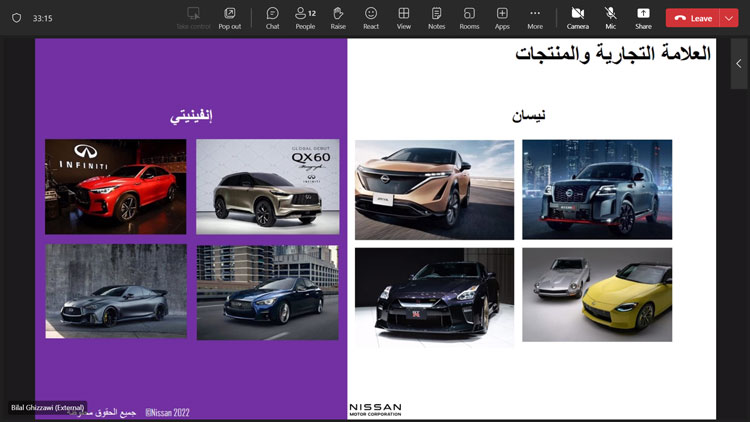The width and height of the screenshot is (750, 422).
Task: Toggle the Mic mute state
Action: (610, 17)
